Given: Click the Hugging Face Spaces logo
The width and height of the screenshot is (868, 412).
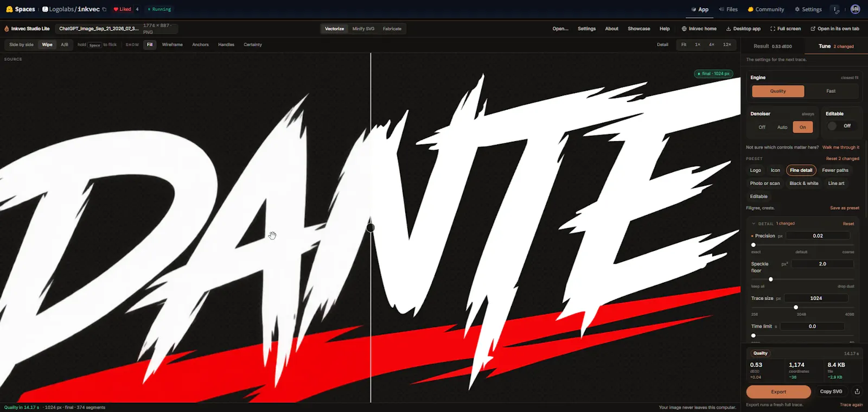Looking at the screenshot, I should point(9,9).
